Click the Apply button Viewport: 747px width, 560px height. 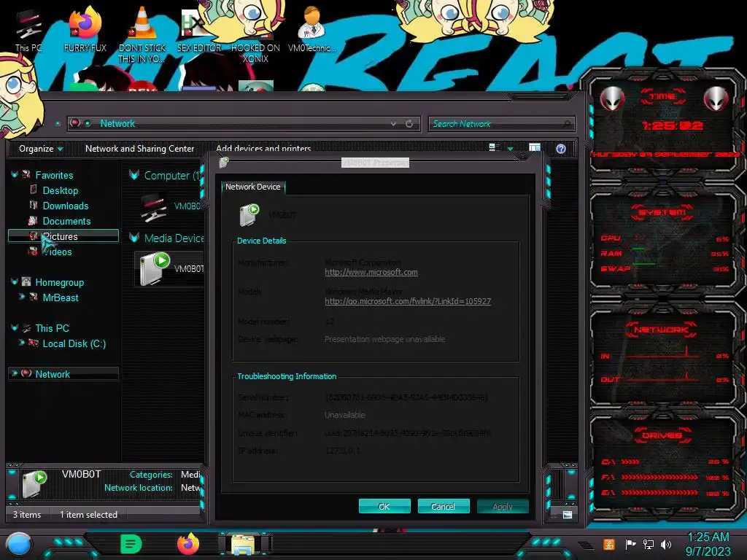coord(503,506)
